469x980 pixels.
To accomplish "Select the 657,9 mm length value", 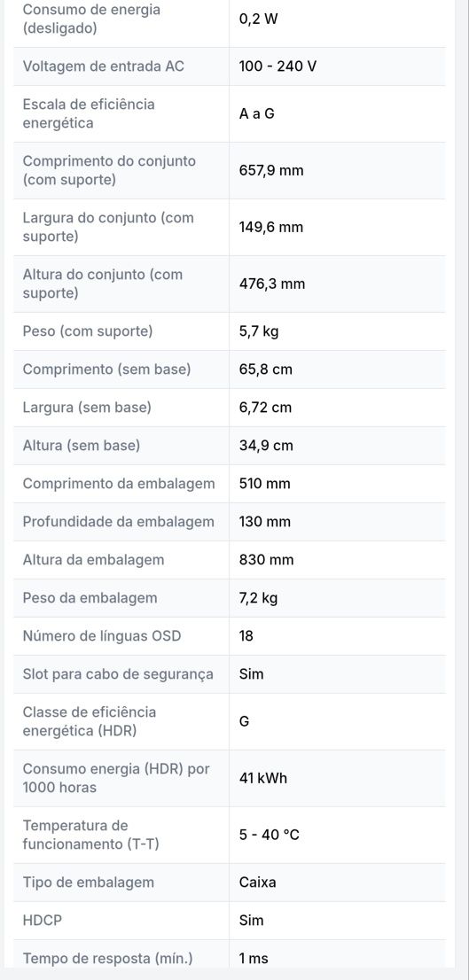I will coord(271,171).
